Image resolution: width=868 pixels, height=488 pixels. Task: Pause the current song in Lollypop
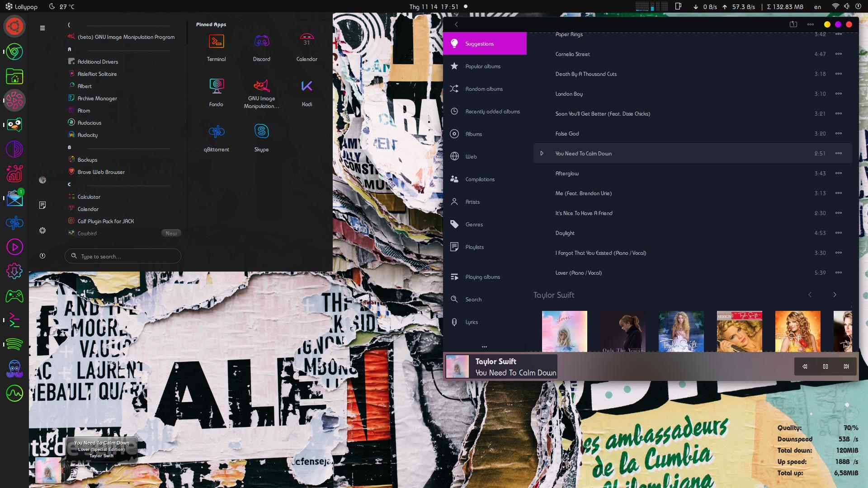tap(826, 366)
